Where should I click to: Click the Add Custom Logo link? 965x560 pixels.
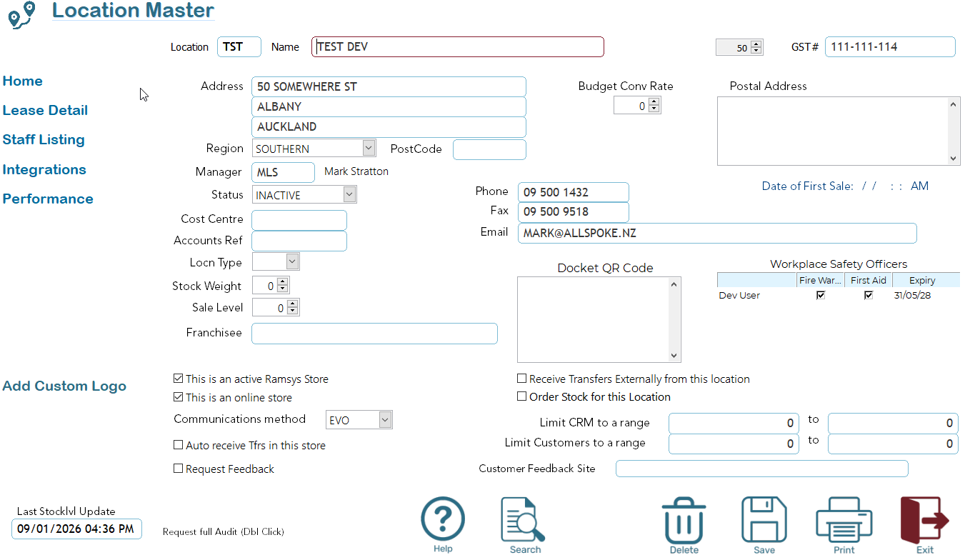point(64,386)
